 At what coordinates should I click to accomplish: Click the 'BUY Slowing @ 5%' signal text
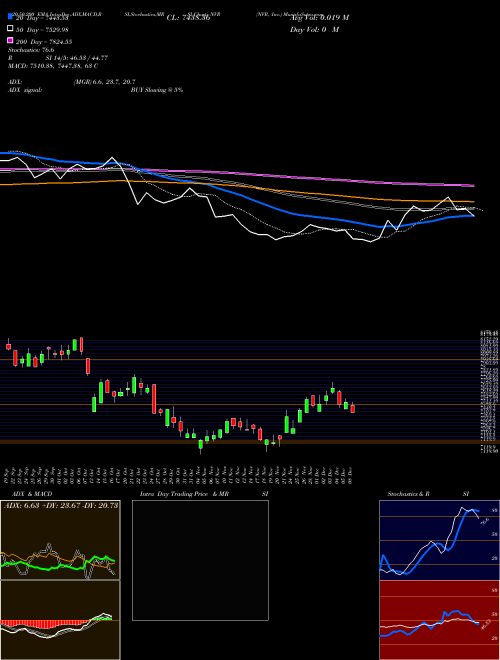coord(157,90)
